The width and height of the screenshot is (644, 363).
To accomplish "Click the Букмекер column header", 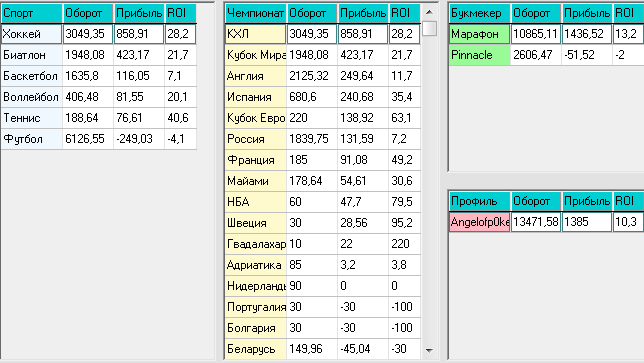I will 480,14.
